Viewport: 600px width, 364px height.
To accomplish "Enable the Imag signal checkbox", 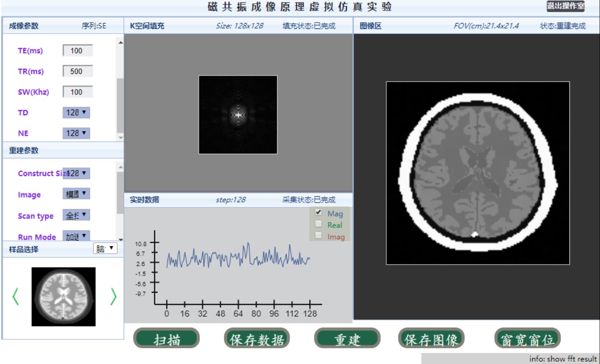I will (319, 235).
